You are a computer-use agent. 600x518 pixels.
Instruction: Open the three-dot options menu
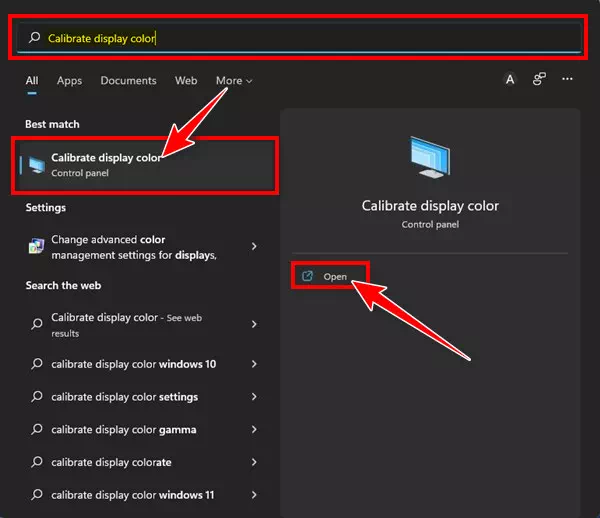pos(567,79)
